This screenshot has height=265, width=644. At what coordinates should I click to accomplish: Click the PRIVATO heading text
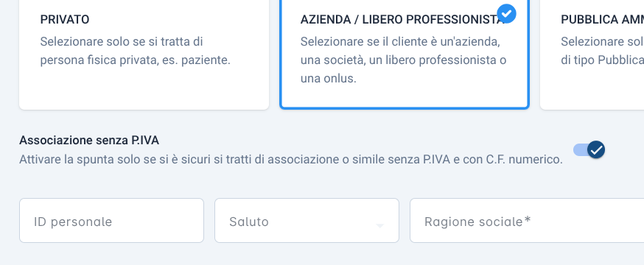coord(65,20)
